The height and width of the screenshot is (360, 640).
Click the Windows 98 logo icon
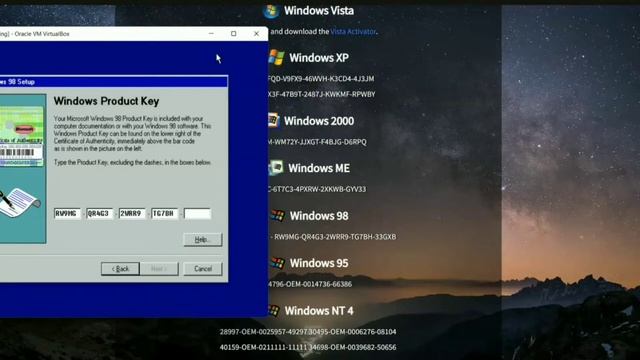tap(278, 216)
